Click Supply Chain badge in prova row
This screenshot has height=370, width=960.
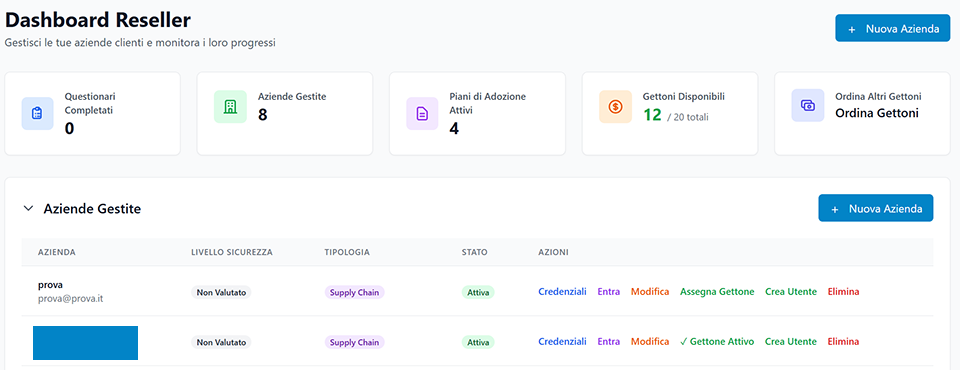(354, 292)
